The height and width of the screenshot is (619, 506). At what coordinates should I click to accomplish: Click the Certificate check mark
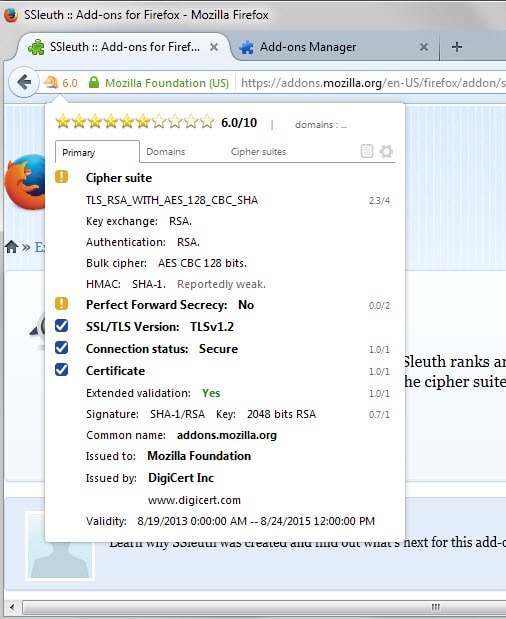click(x=62, y=370)
